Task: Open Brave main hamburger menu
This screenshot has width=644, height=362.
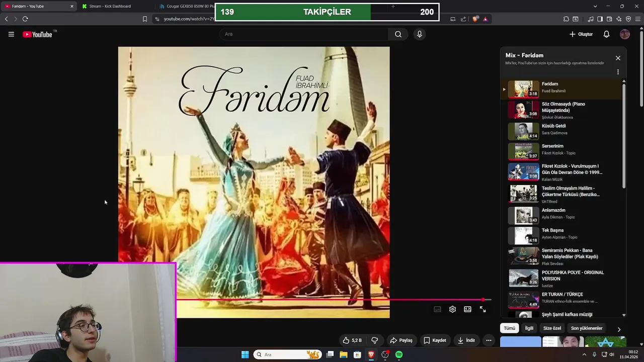Action: coord(637,19)
